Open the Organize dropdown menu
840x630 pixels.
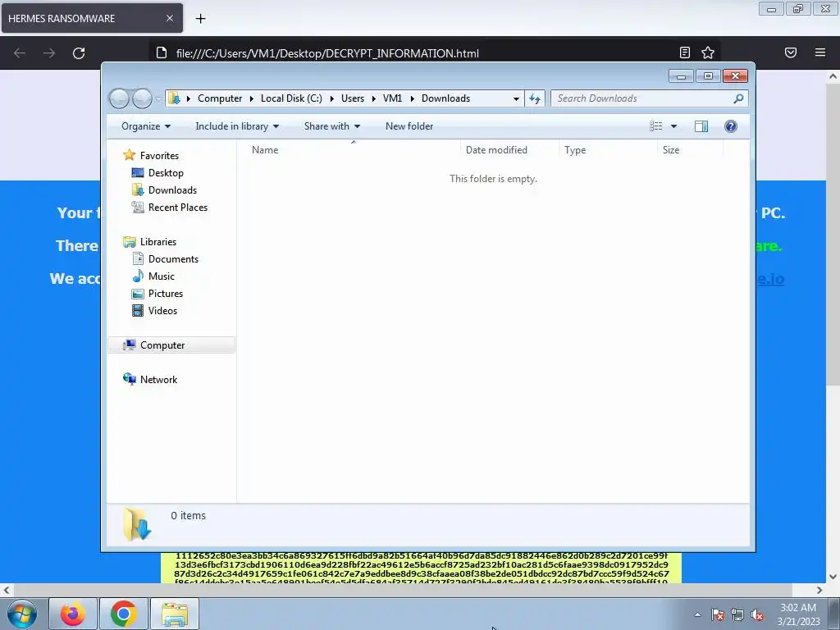146,126
